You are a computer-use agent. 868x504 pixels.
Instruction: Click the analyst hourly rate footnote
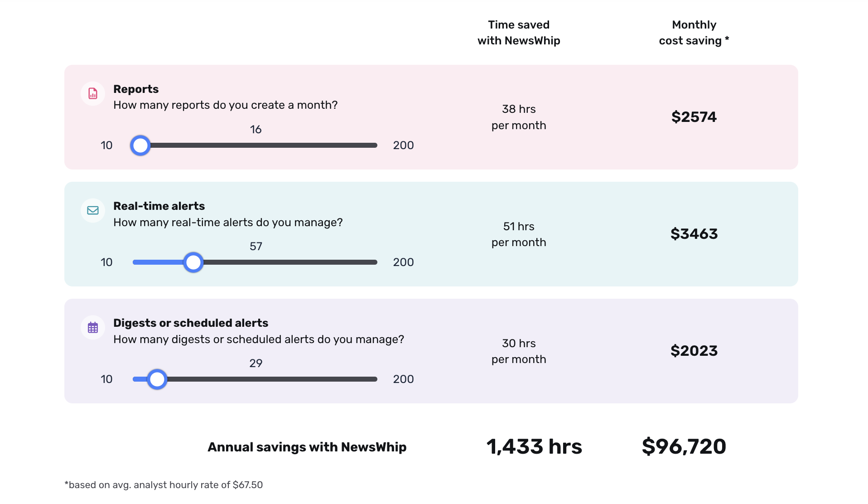pyautogui.click(x=164, y=484)
